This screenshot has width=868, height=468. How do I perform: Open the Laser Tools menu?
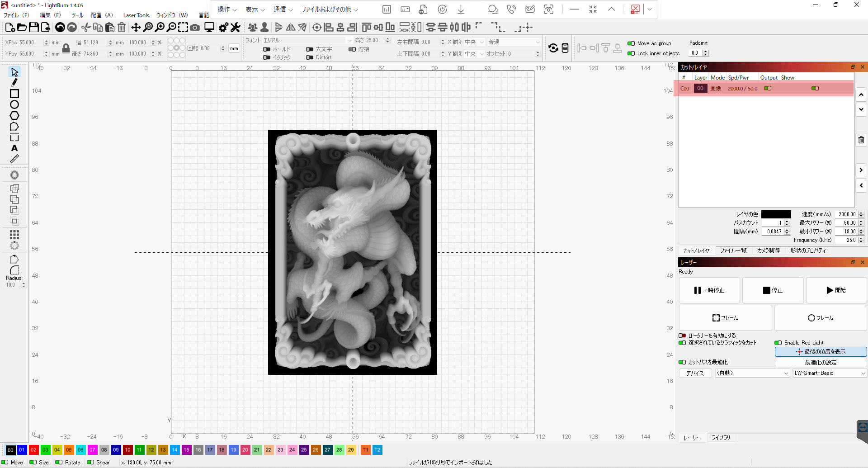coord(136,15)
